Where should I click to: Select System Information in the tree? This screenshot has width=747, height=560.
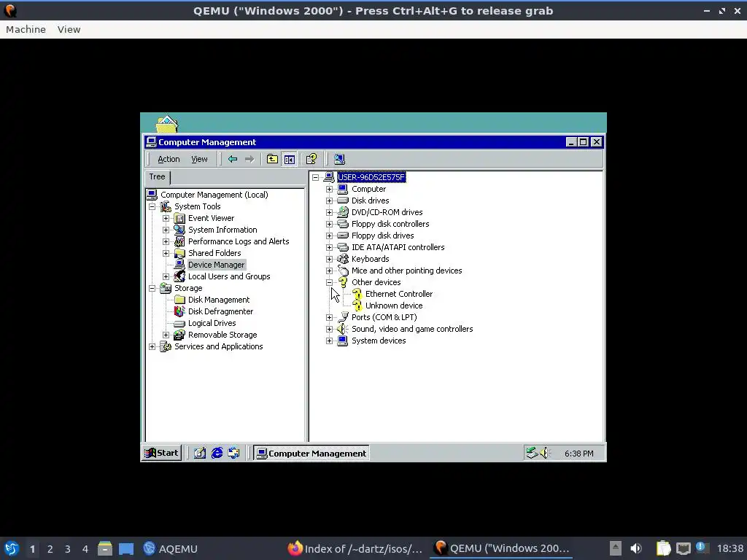coord(222,230)
